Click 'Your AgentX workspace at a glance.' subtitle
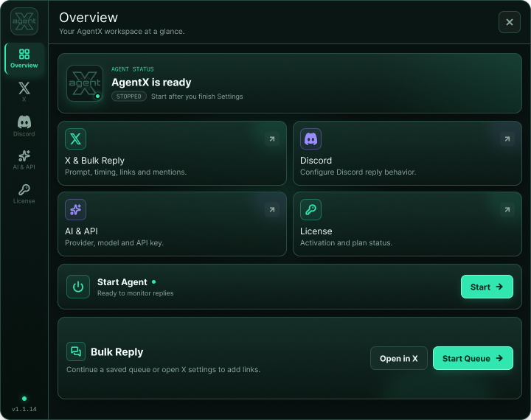 coord(122,32)
